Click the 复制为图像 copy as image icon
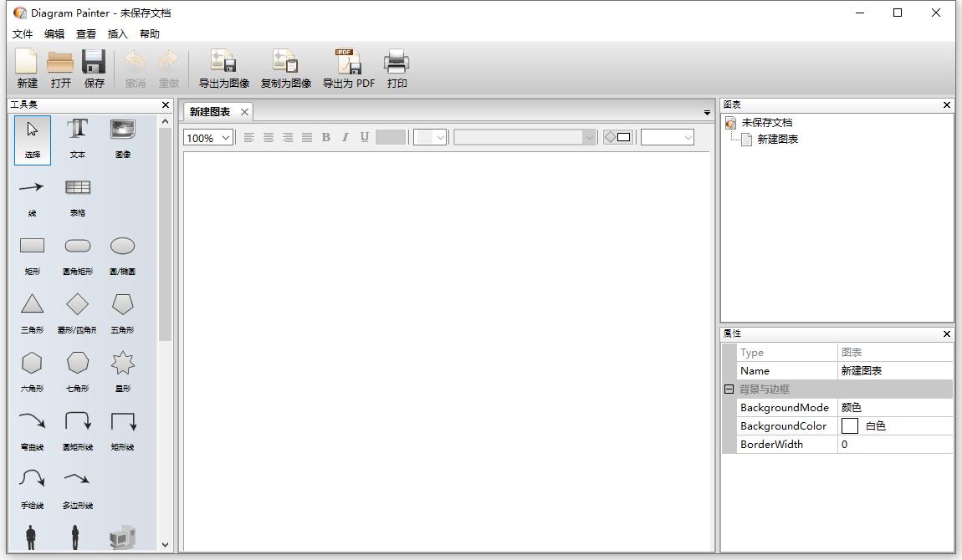Viewport: 962px width, 560px height. click(x=285, y=63)
